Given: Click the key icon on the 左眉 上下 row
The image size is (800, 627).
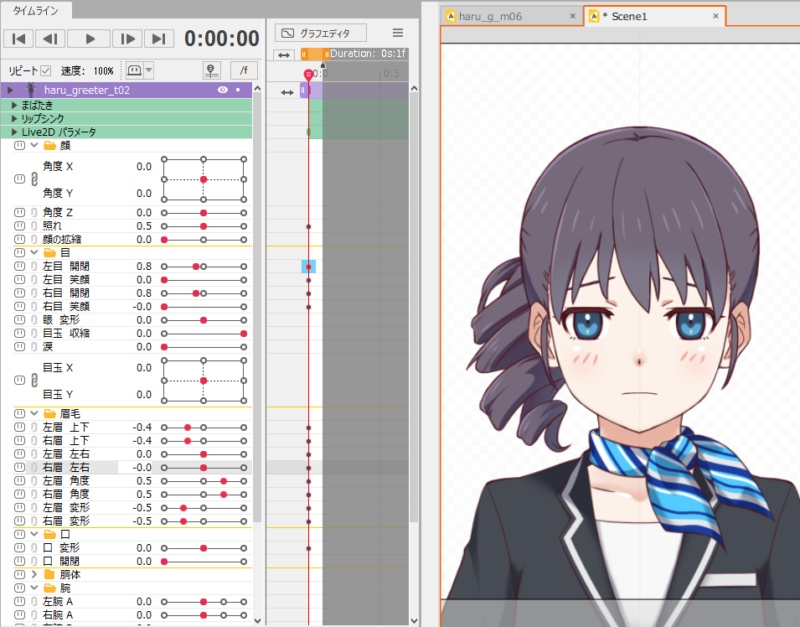Looking at the screenshot, I should 19,427.
